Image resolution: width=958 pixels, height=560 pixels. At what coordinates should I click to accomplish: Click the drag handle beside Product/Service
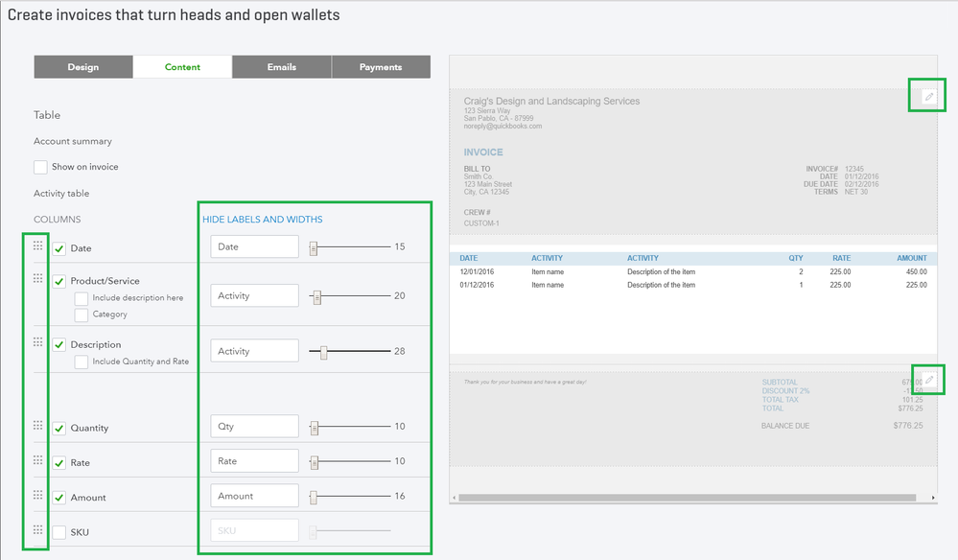pos(38,279)
